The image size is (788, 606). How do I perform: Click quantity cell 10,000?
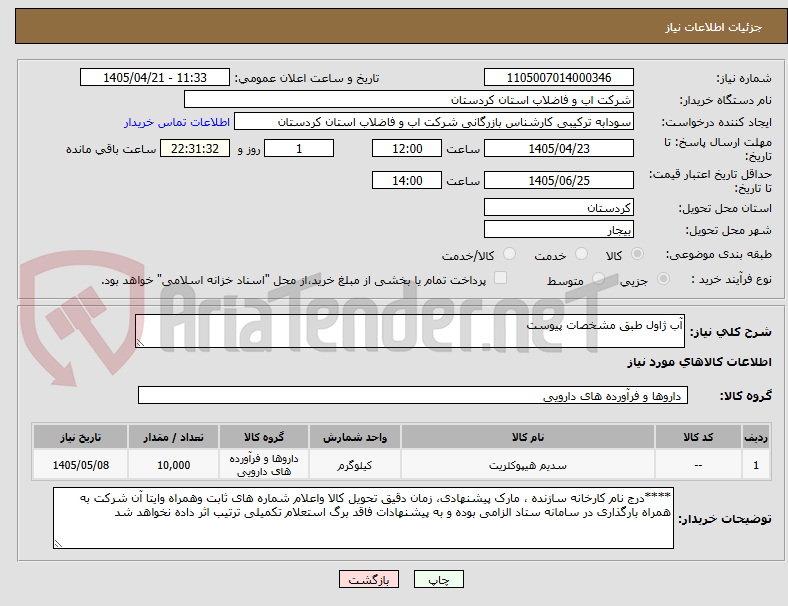[x=173, y=465]
